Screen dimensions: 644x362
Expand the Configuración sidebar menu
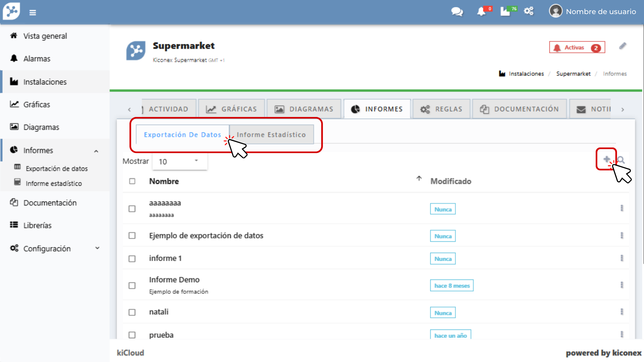(x=97, y=248)
